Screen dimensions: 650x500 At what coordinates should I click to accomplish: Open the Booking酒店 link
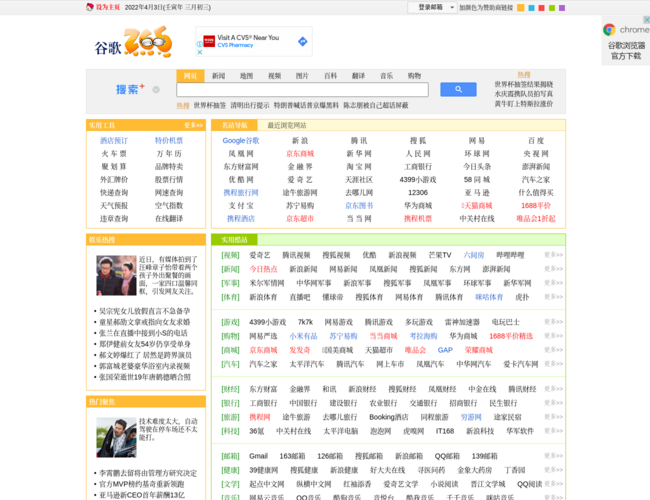pos(388,417)
